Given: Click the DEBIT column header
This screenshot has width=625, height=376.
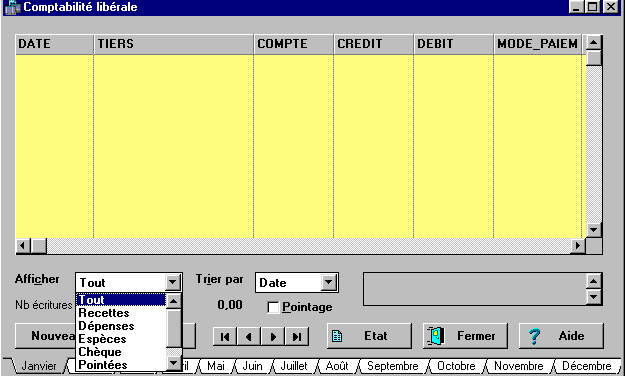Looking at the screenshot, I should point(454,44).
